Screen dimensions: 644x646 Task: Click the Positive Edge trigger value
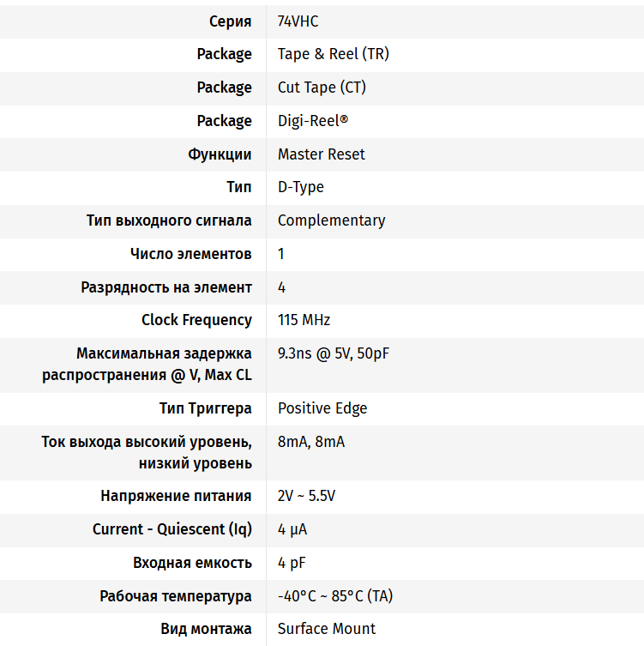coord(322,408)
